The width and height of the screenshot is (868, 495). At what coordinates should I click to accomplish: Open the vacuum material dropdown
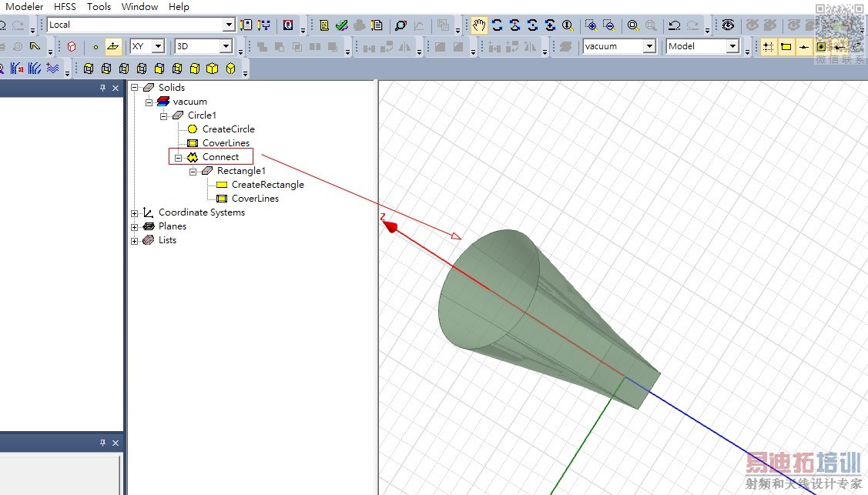pyautogui.click(x=649, y=47)
